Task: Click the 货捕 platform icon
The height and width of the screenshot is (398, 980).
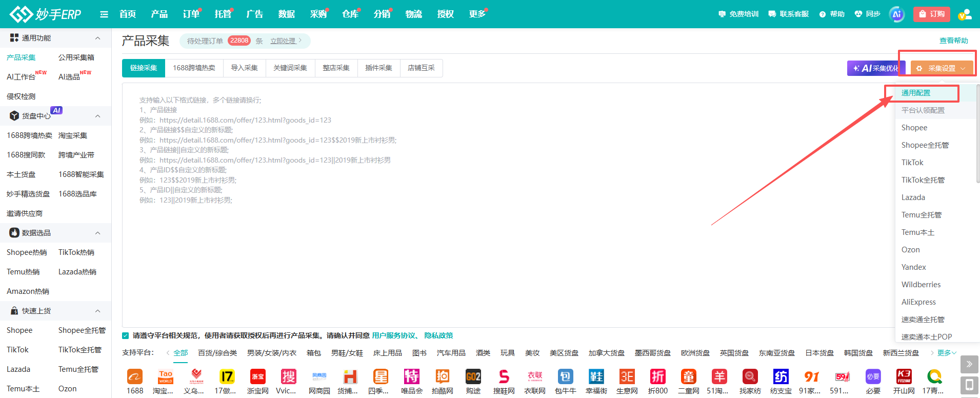Action: pyautogui.click(x=350, y=376)
